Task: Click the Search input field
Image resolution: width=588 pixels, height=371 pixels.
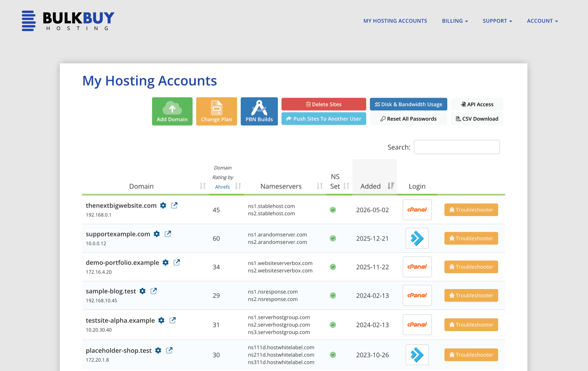Action: tap(457, 147)
